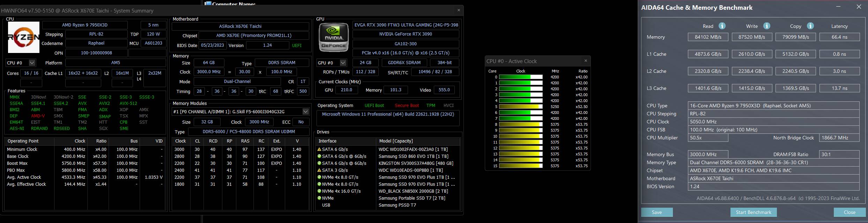Click status icon for Samsung Portable SSD T7
The image size is (868, 223).
pyautogui.click(x=319, y=198)
